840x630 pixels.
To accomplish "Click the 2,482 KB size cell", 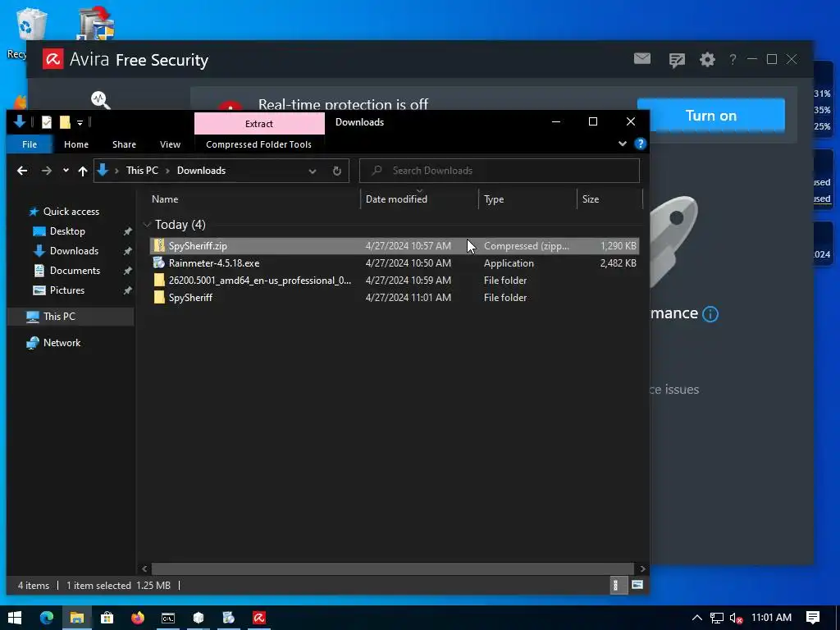I will (x=618, y=263).
